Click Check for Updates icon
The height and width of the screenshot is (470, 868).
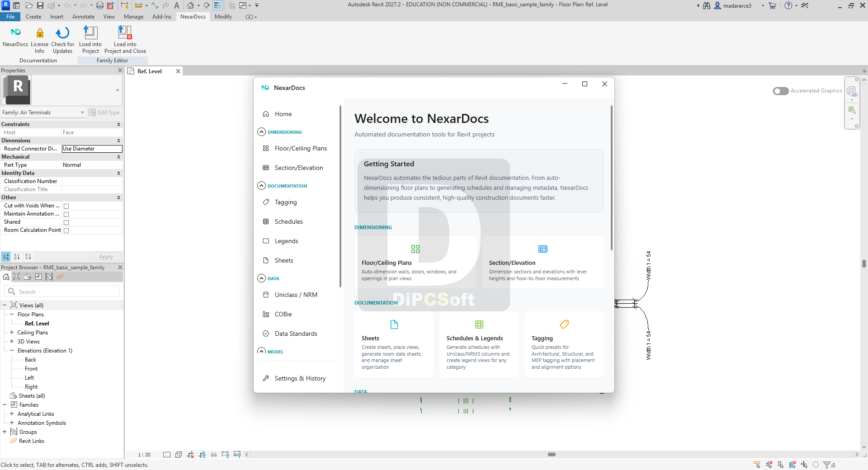(62, 33)
